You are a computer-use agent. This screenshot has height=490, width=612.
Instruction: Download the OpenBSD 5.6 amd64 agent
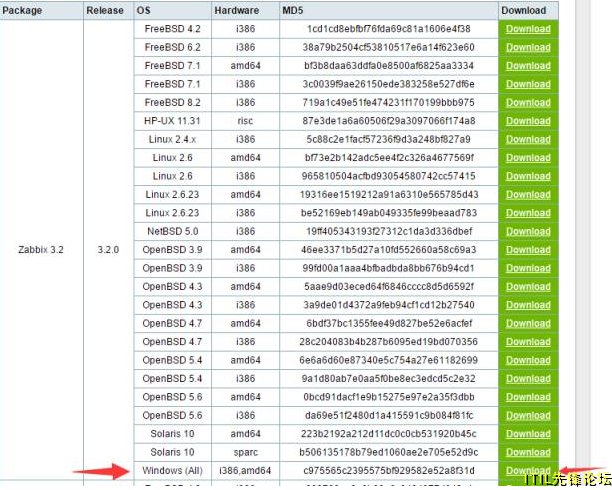[x=528, y=397]
